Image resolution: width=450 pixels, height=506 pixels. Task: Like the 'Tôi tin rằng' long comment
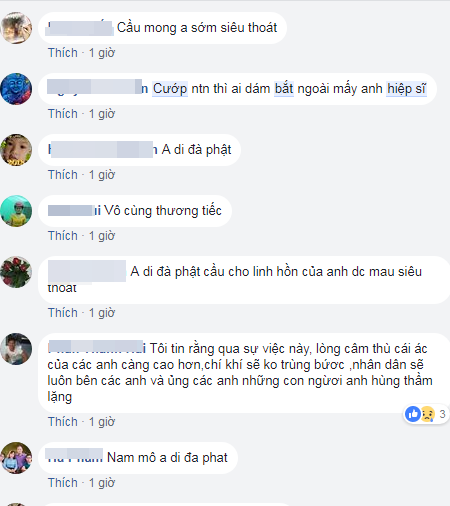pyautogui.click(x=63, y=422)
